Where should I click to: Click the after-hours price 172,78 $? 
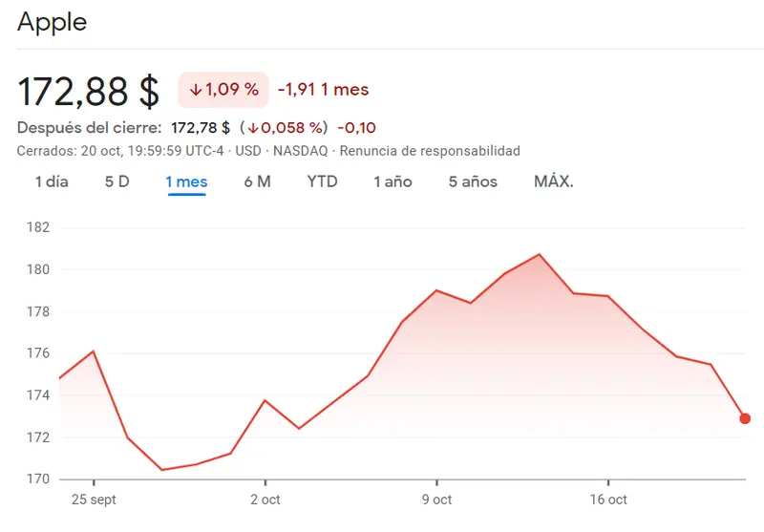[200, 128]
